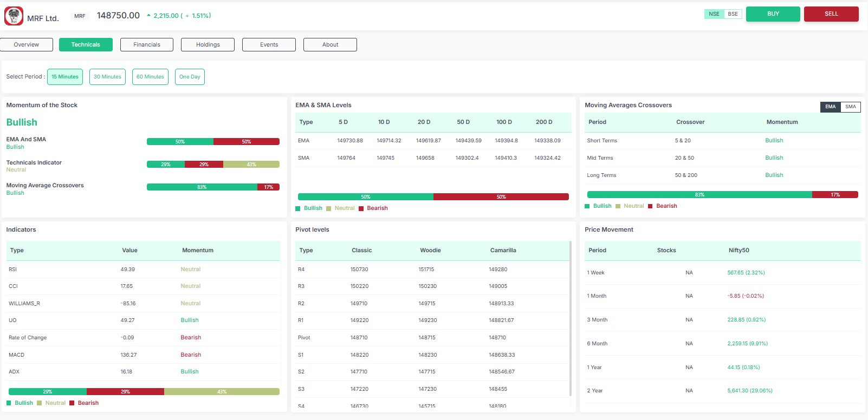
Task: Switch crossovers panel to EMA
Action: click(830, 107)
